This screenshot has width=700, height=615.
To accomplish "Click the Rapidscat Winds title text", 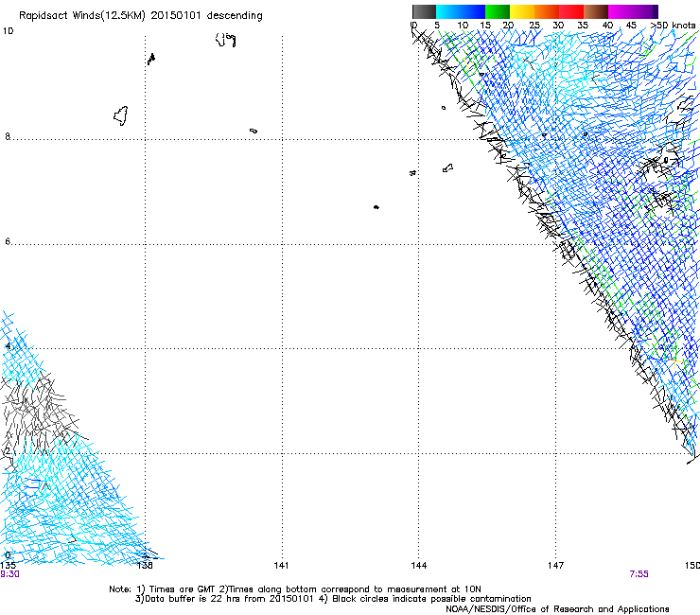I will pos(141,15).
